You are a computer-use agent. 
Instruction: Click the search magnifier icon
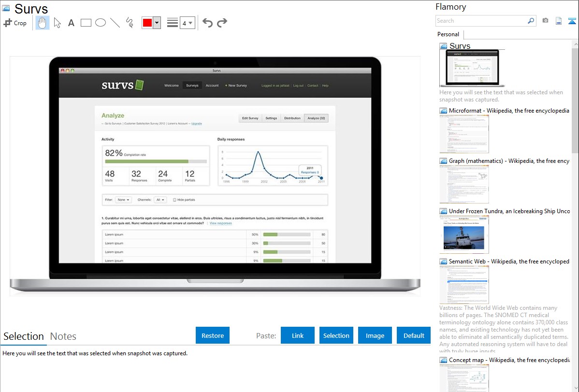pos(531,21)
